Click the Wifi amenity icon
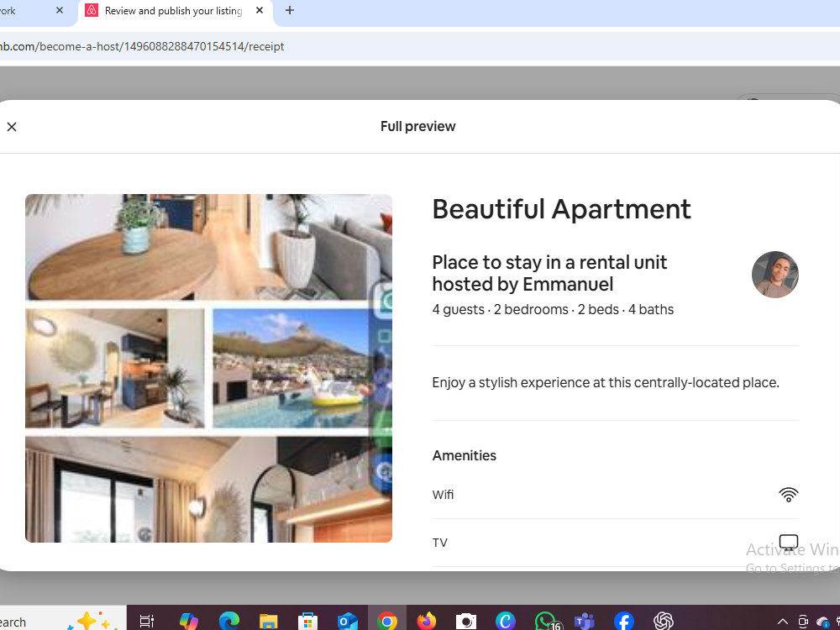Viewport: 840px width, 630px height. [x=789, y=495]
